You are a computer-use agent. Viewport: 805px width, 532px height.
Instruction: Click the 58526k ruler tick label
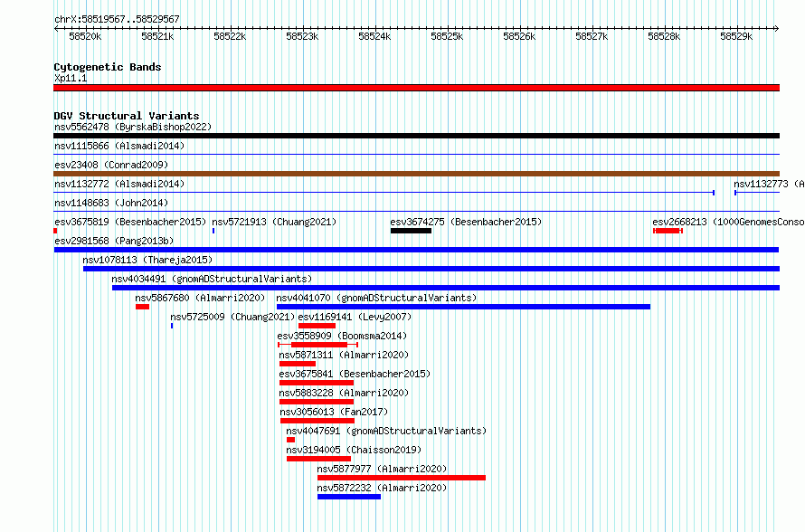[519, 36]
